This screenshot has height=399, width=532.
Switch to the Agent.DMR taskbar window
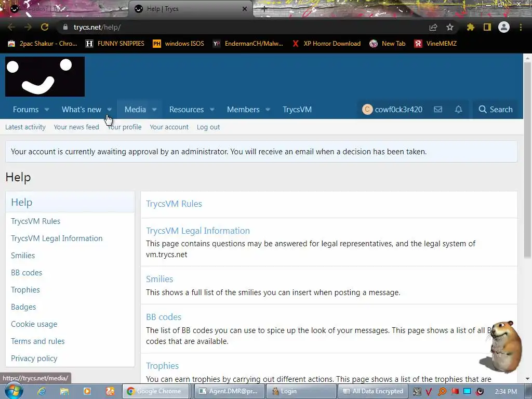click(x=229, y=391)
